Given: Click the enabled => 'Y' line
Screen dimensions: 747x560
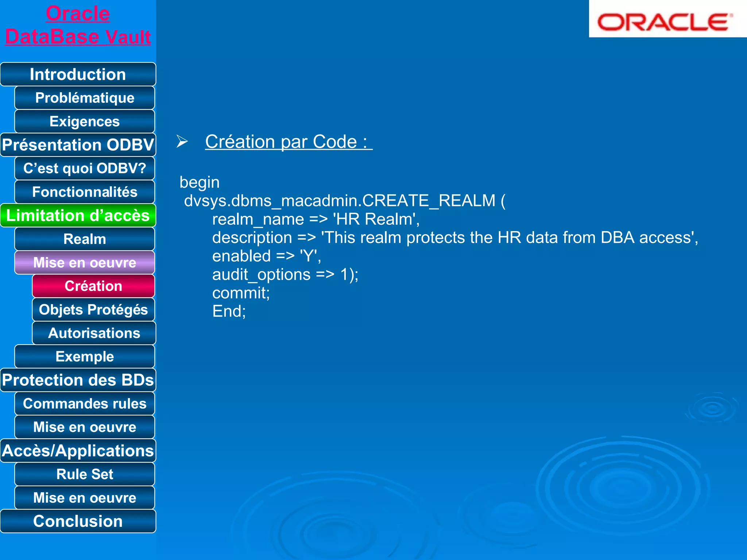Looking at the screenshot, I should click(267, 256).
